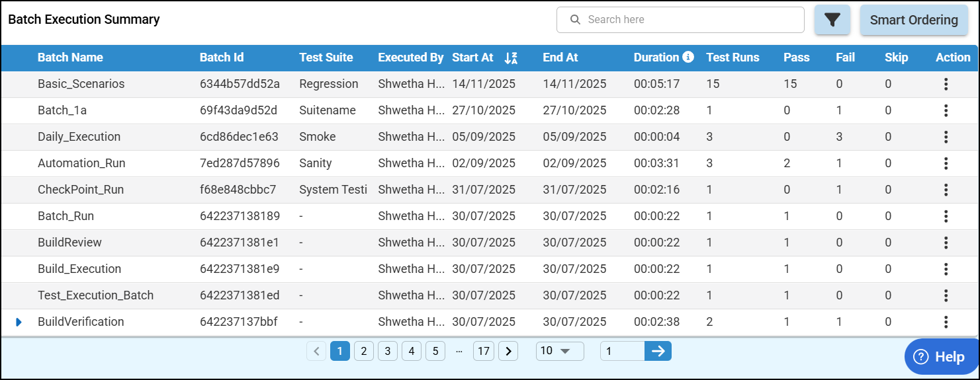This screenshot has width=980, height=380.
Task: Click the Duration info icon
Action: coord(688,57)
